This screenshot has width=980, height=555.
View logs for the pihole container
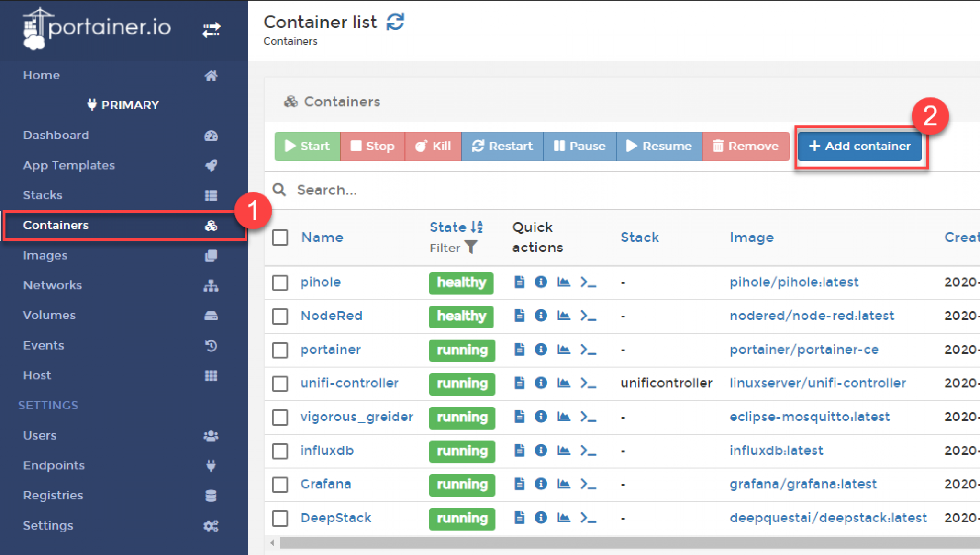(x=519, y=283)
